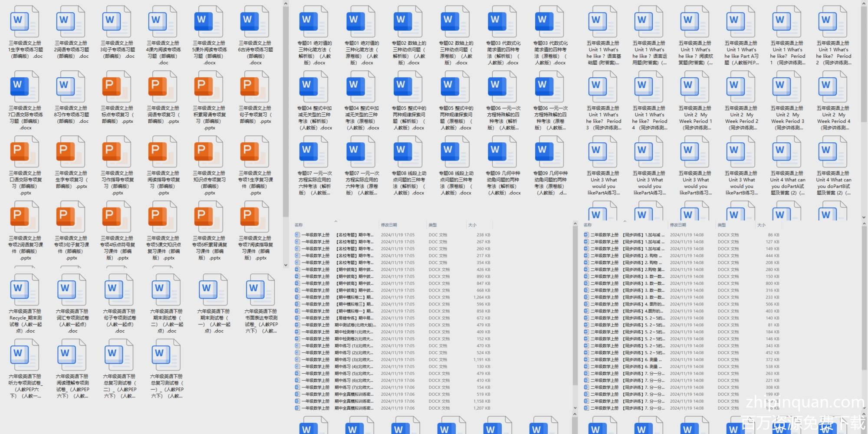Click 名称 column header in 二年级数学 list

pyautogui.click(x=588, y=225)
